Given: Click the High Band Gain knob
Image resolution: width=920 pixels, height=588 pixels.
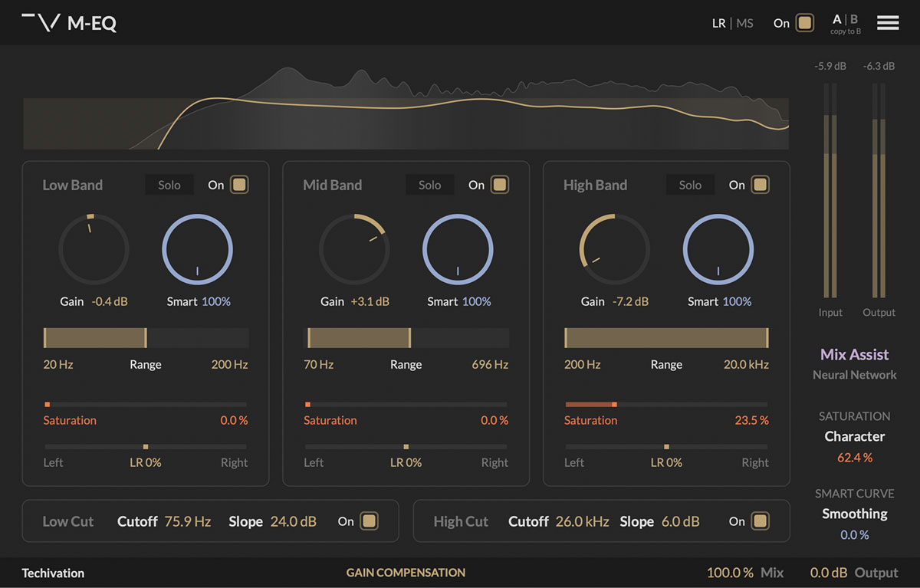Looking at the screenshot, I should [x=614, y=249].
